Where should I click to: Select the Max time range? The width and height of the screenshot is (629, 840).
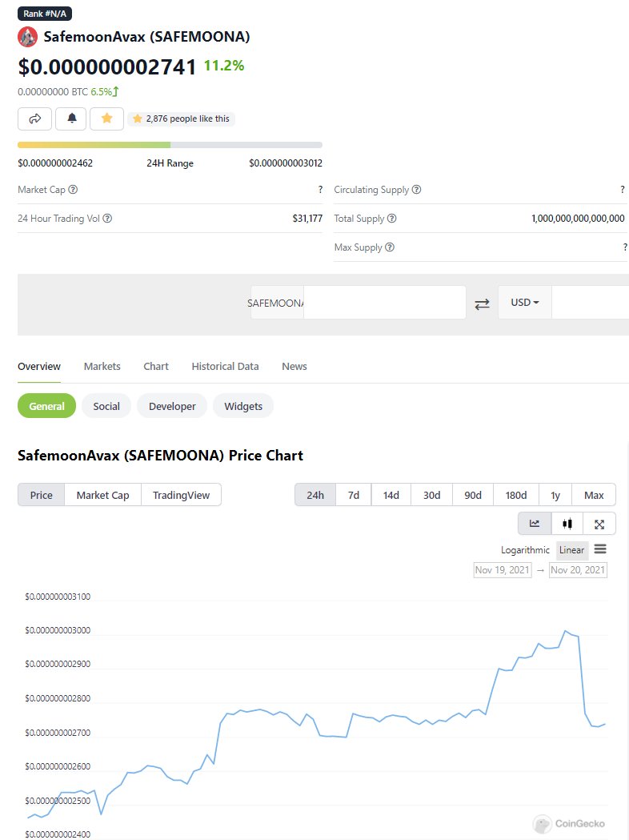[x=594, y=495]
